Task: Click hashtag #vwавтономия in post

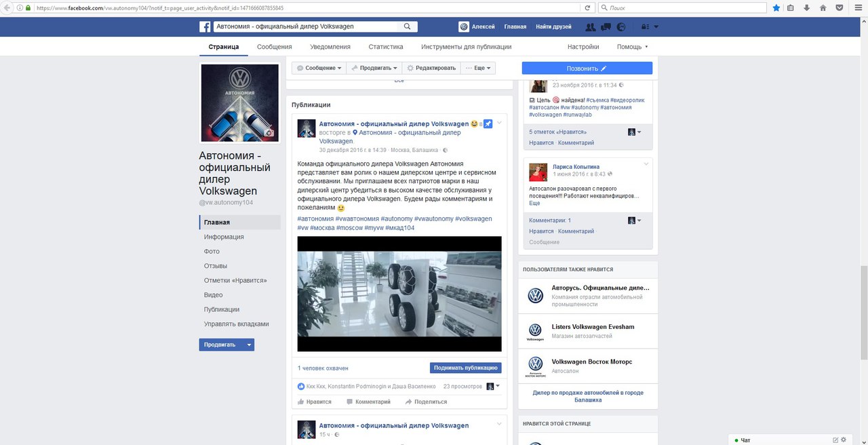Action: coord(357,219)
